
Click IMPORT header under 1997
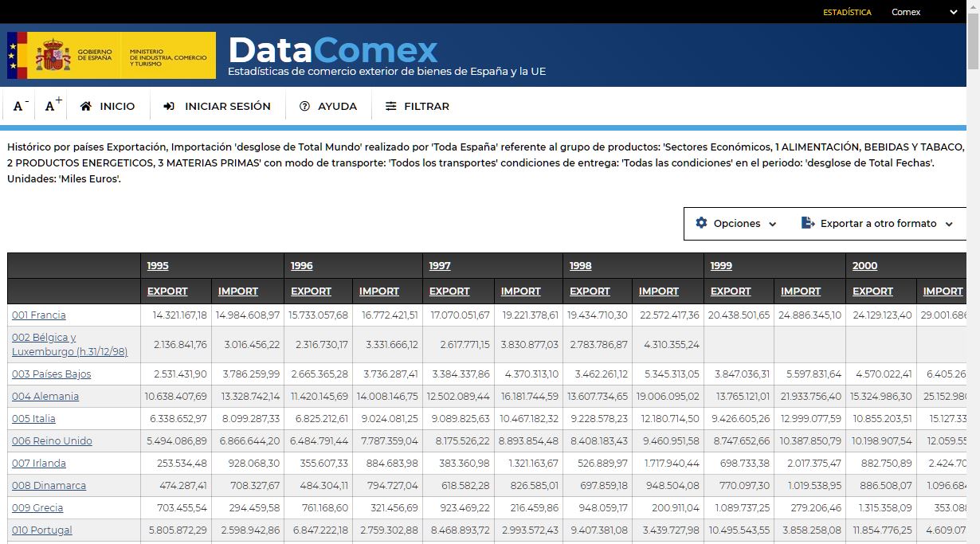(521, 292)
